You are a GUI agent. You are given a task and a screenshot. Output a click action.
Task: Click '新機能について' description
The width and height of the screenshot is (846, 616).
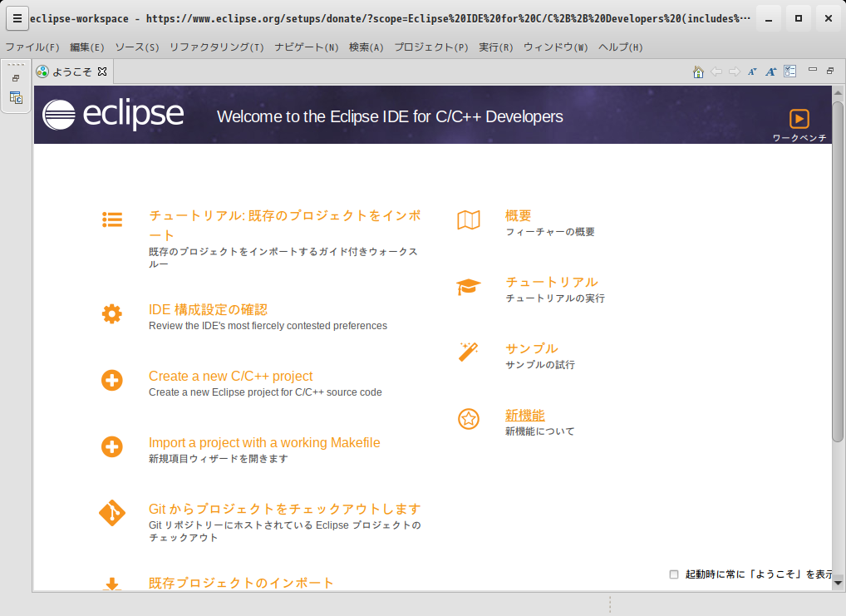pyautogui.click(x=540, y=431)
